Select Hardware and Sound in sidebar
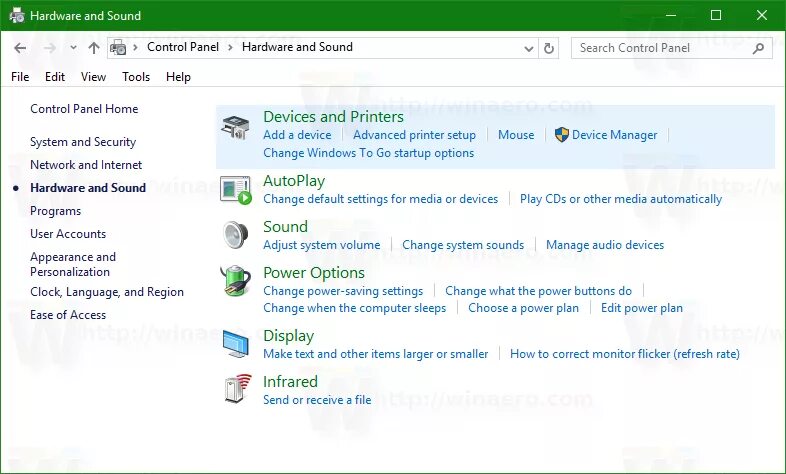 tap(88, 188)
